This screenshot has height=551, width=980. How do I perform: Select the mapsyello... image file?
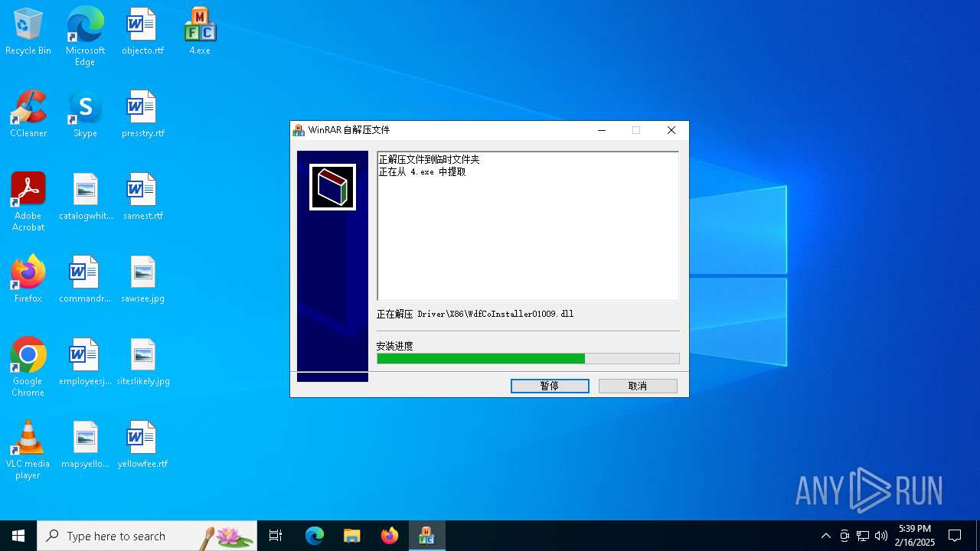(85, 445)
